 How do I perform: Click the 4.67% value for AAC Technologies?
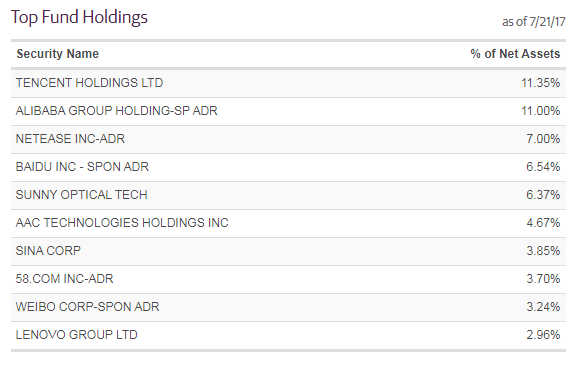[x=543, y=223]
